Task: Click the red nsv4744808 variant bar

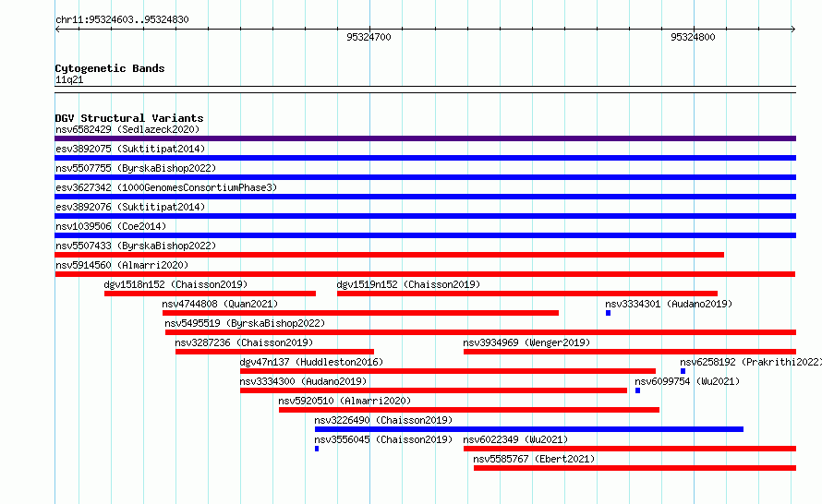Action: click(x=361, y=313)
